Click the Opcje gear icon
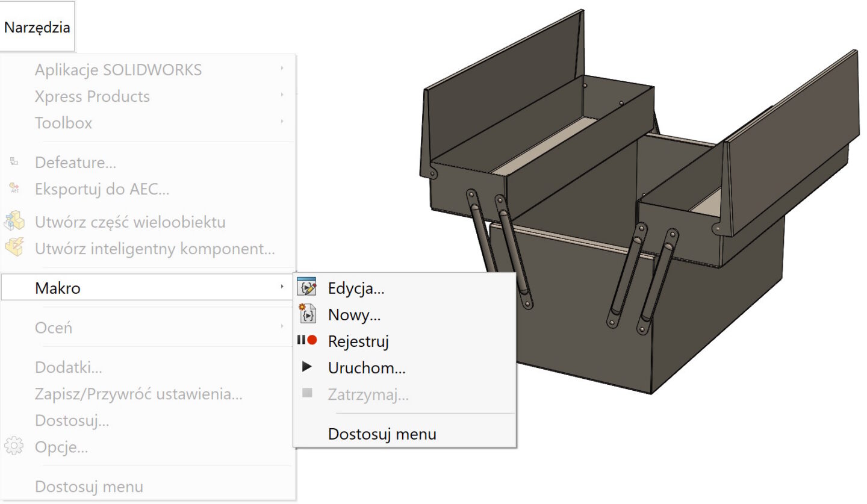Viewport: 867px width, 504px height. (x=13, y=447)
